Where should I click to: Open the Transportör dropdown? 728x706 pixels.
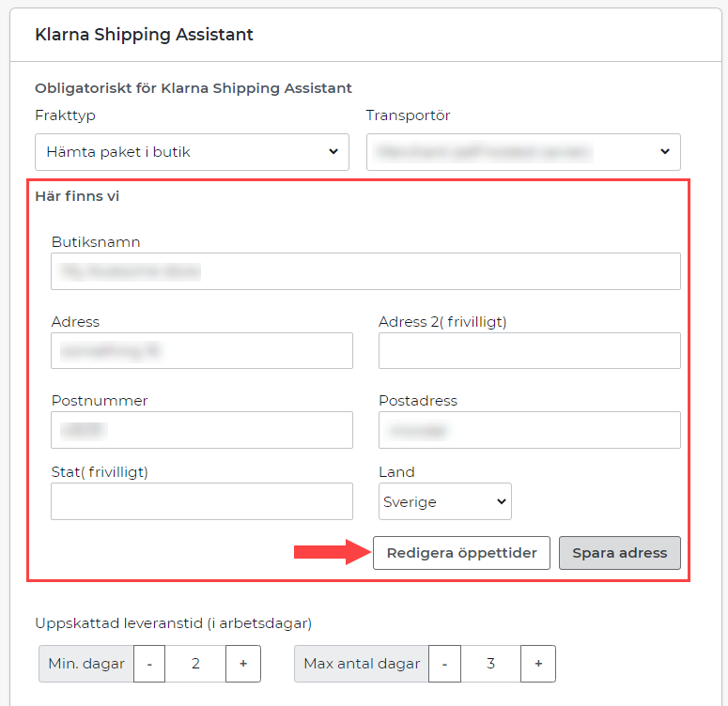(522, 151)
